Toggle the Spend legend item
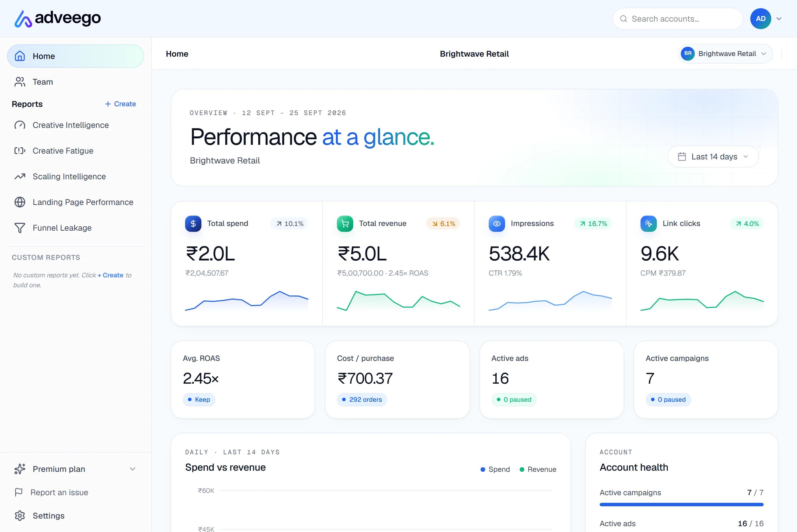 tap(495, 469)
